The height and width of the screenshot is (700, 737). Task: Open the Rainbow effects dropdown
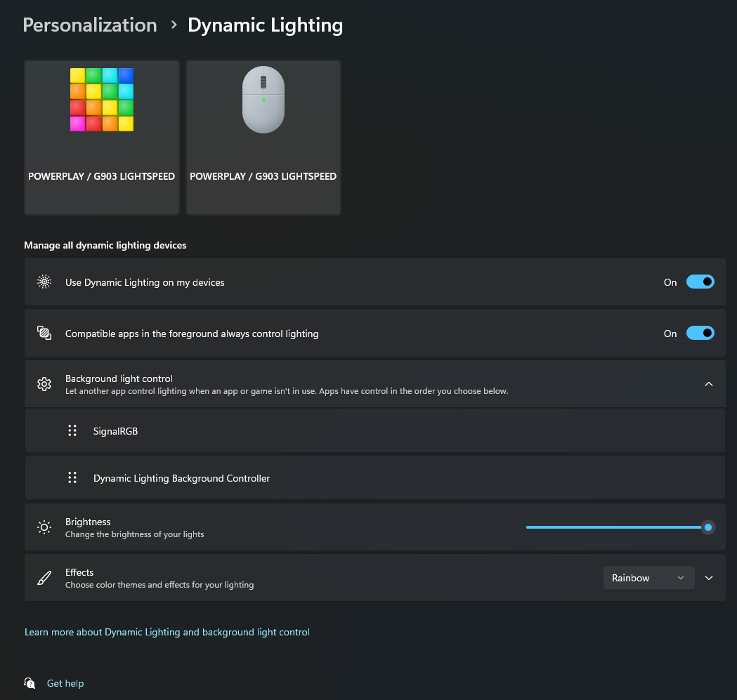point(648,578)
